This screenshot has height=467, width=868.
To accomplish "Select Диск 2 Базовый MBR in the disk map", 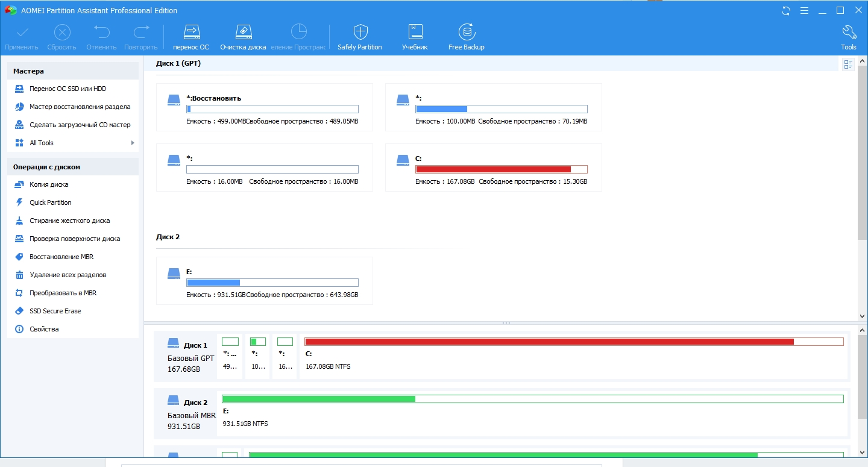I will [186, 414].
